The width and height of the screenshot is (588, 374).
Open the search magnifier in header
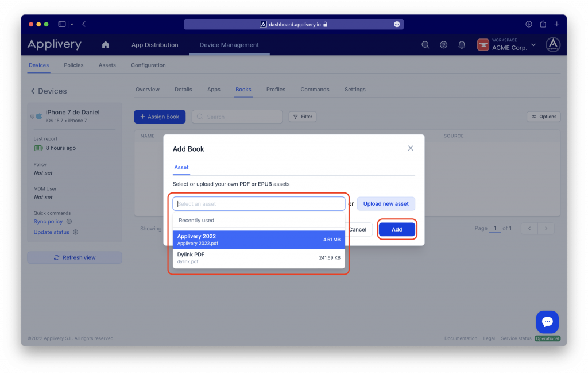[425, 45]
